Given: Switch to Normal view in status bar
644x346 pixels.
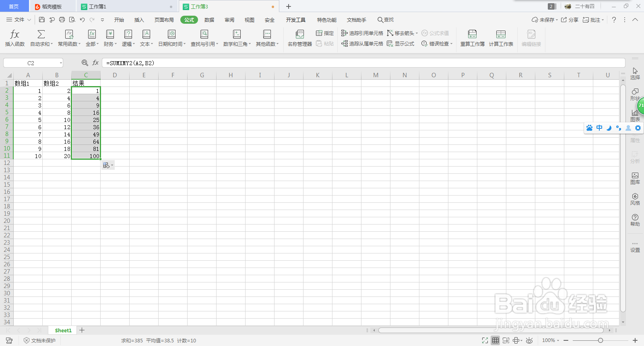Looking at the screenshot, I should (x=495, y=340).
